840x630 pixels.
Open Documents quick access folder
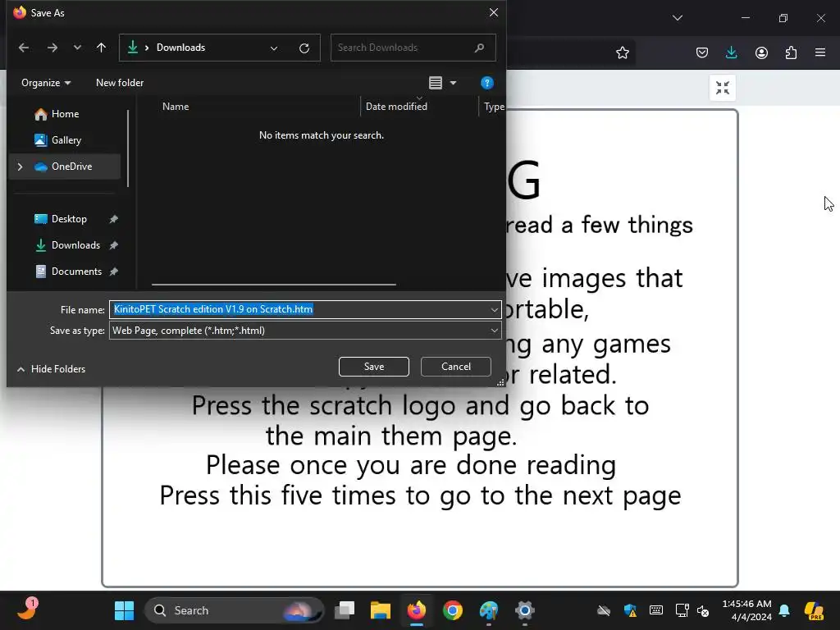click(x=76, y=271)
